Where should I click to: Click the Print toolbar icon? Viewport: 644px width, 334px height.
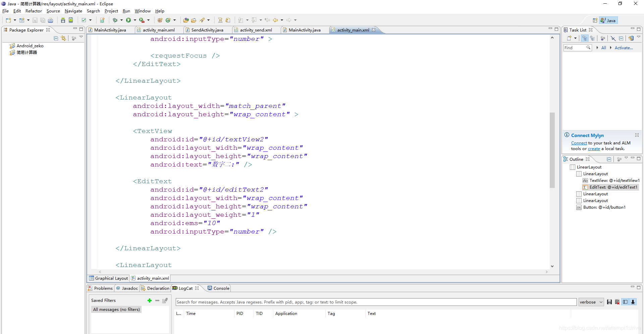pyautogui.click(x=50, y=20)
